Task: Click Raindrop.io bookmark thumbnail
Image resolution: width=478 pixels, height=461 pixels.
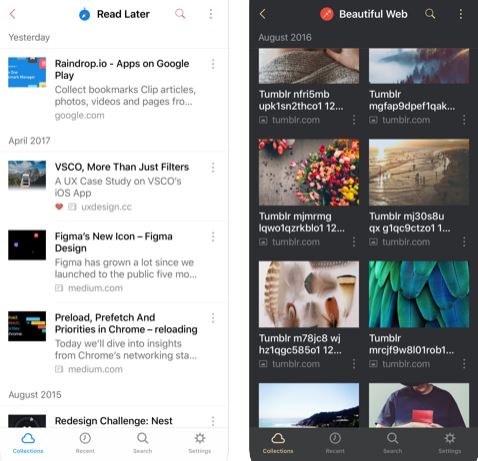Action: pos(27,72)
